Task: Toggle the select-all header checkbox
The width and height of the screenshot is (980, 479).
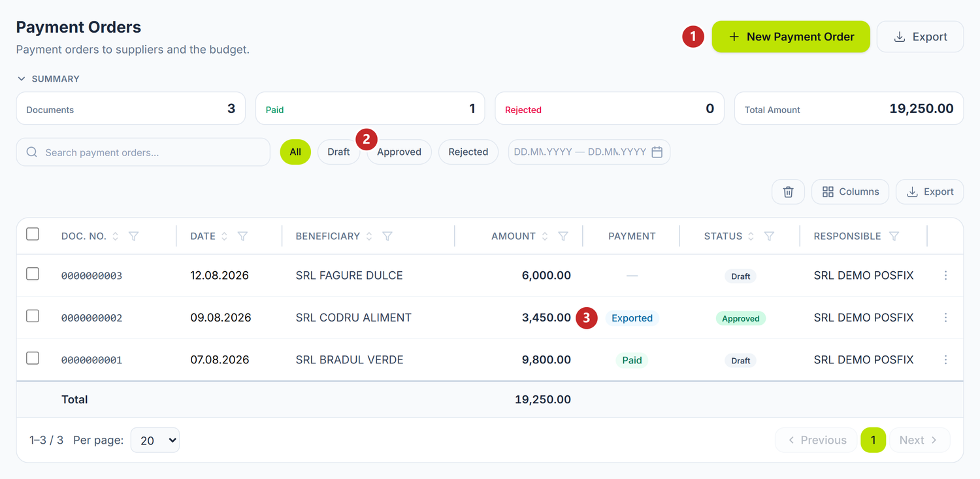Action: pyautogui.click(x=33, y=234)
